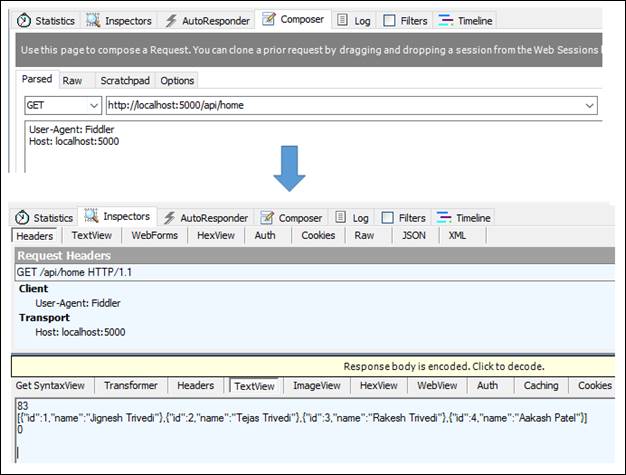Open the request XML tab
This screenshot has height=475, width=626.
click(x=457, y=236)
